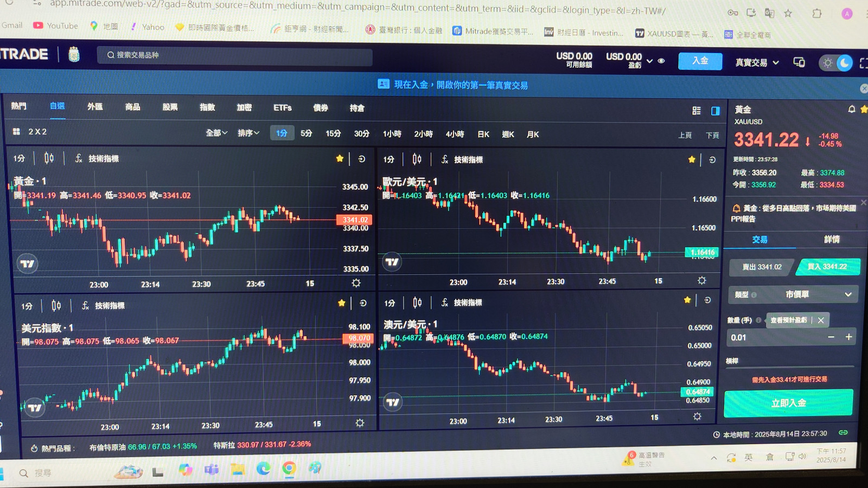Switch to list layout view icon

(x=697, y=111)
